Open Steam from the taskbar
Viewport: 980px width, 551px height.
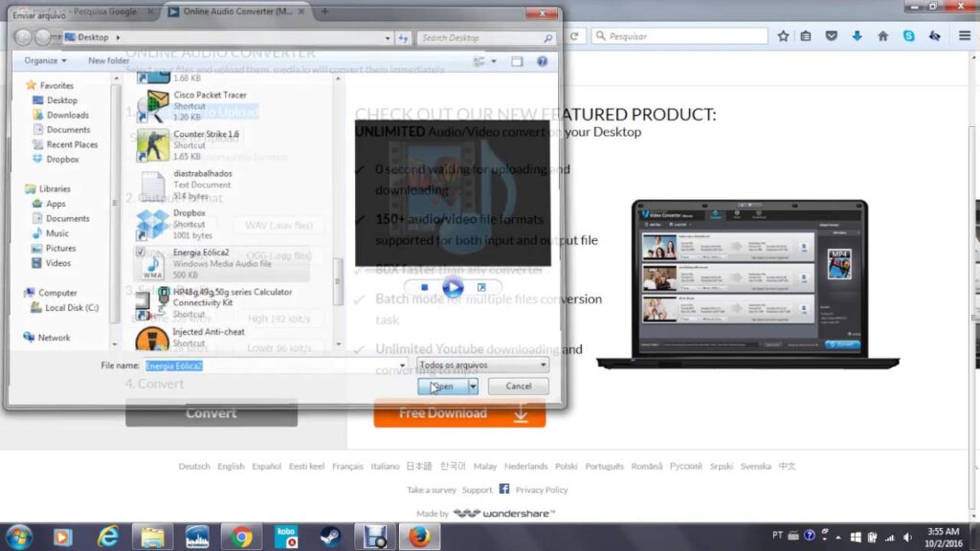tap(330, 538)
